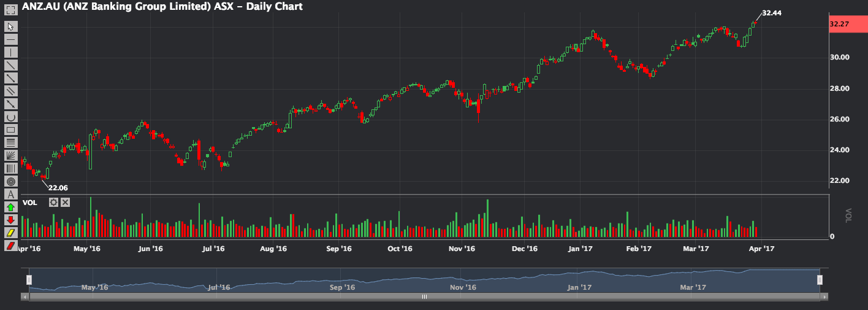
Task: Click the bottom scrollbar thumb grip
Action: coord(424,296)
